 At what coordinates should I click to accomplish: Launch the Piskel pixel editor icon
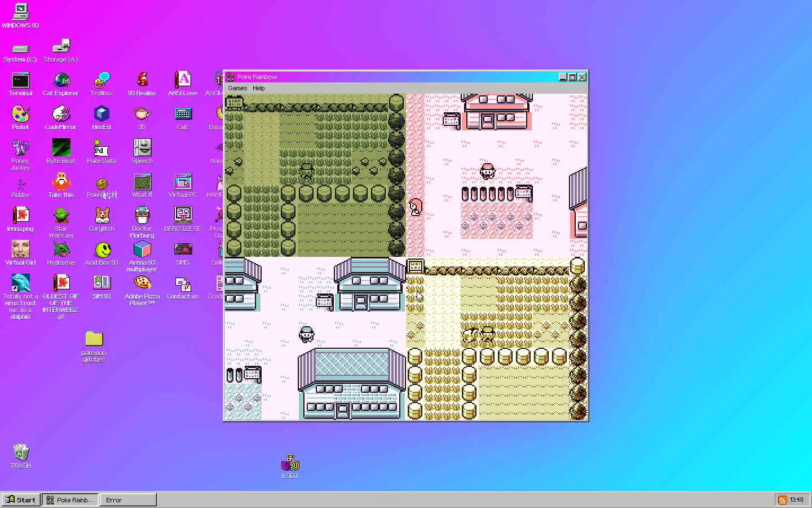pos(20,119)
